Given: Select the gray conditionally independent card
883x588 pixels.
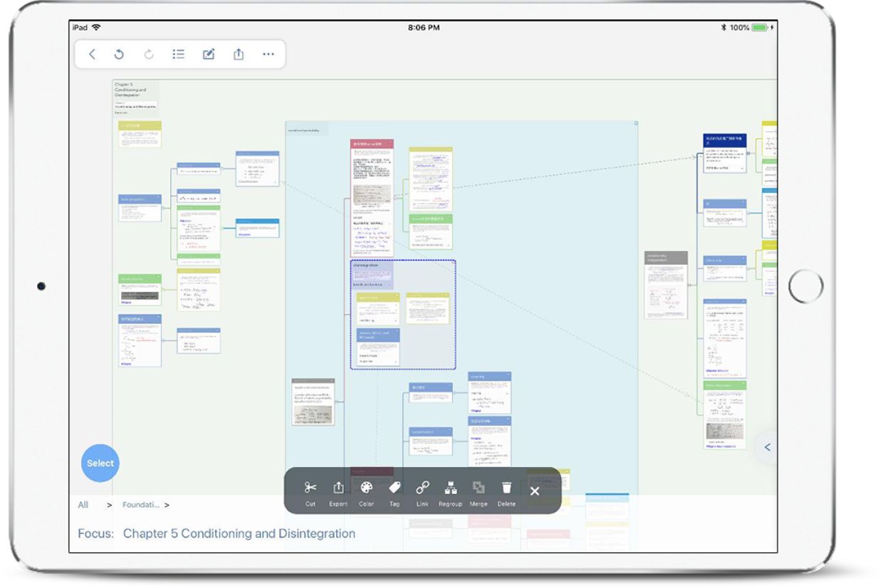Looking at the screenshot, I should tap(666, 285).
